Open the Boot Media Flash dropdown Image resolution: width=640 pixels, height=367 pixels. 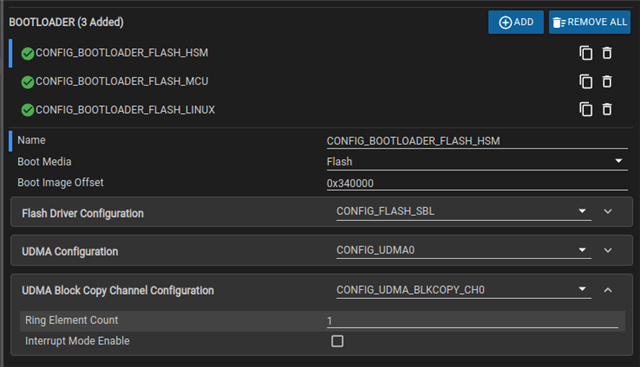(x=477, y=162)
